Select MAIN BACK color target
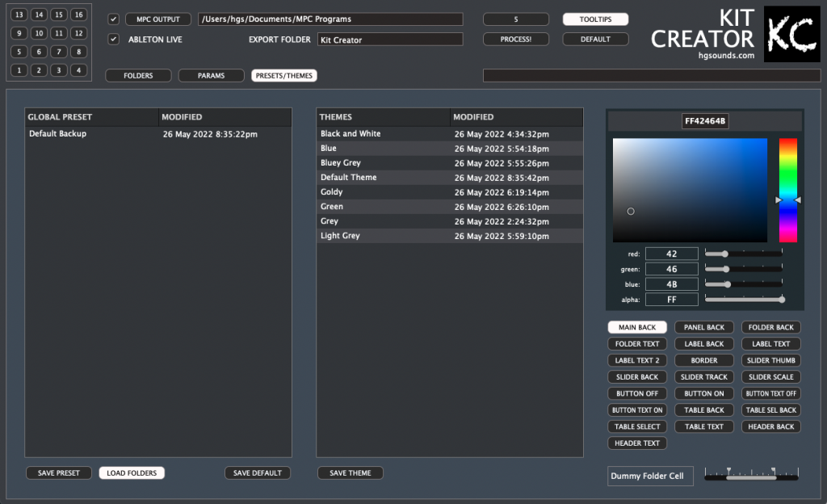827x504 pixels. pos(637,327)
